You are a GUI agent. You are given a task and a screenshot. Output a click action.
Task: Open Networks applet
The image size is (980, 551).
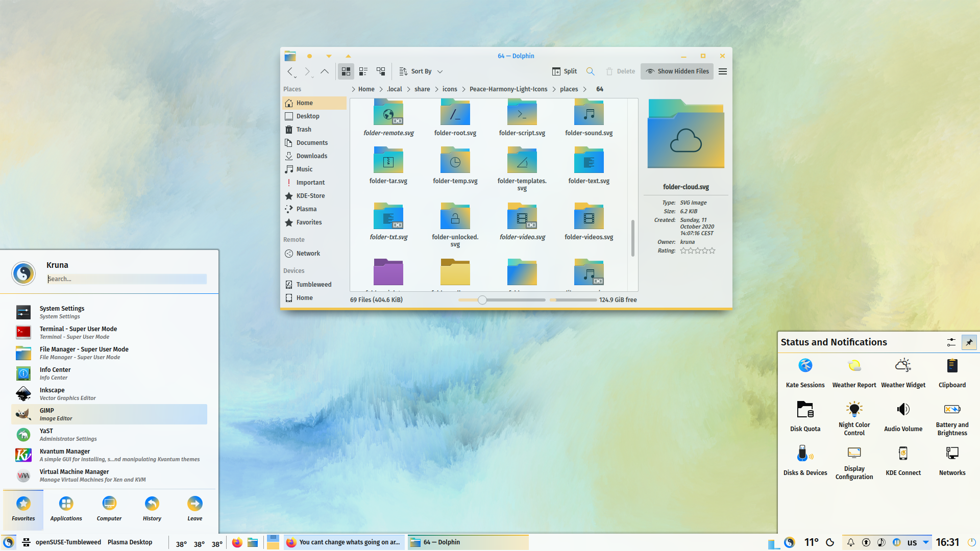click(x=952, y=461)
